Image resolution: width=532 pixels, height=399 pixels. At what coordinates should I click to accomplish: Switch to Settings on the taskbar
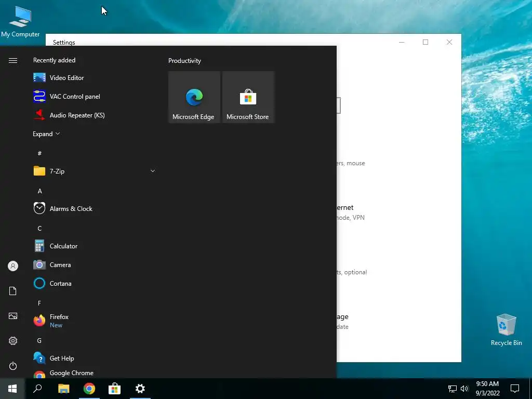tap(140, 389)
